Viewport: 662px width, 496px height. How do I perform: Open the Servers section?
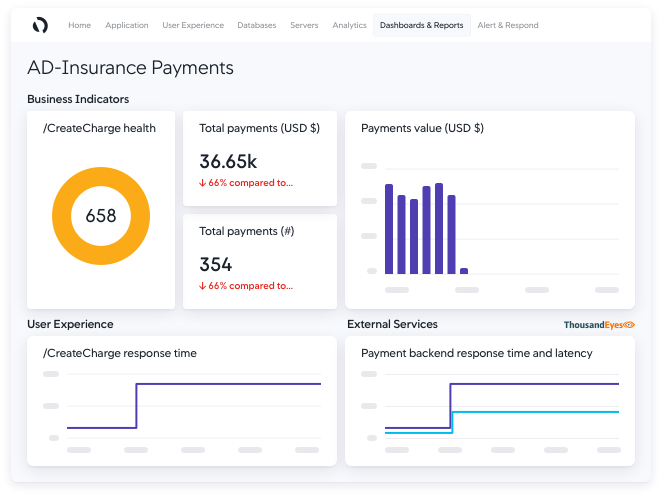click(x=304, y=25)
